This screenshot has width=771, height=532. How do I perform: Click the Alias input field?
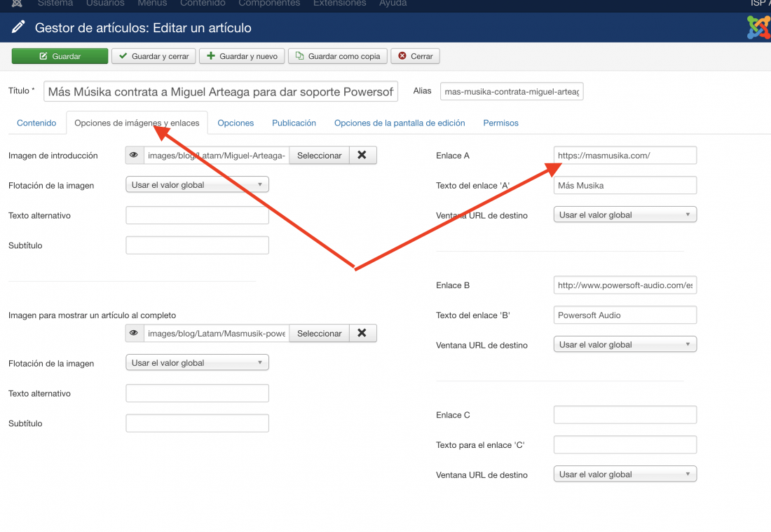pyautogui.click(x=512, y=91)
